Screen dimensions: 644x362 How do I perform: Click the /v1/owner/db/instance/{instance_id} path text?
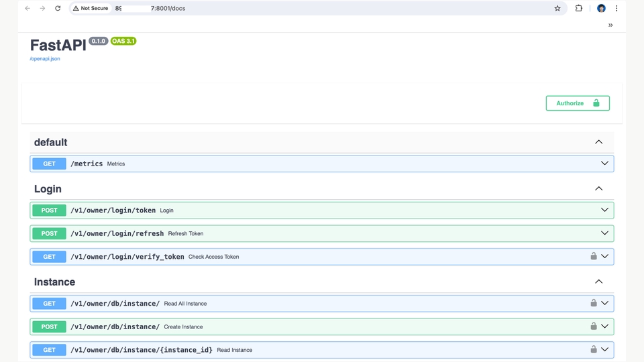tap(142, 350)
